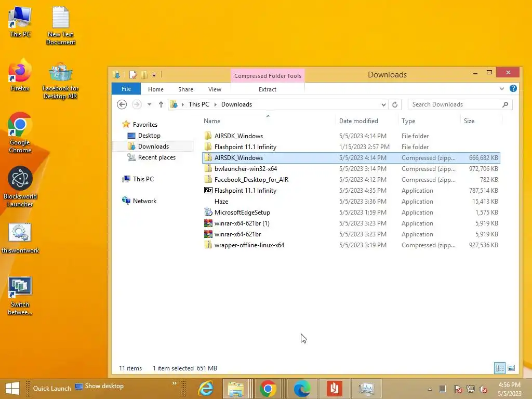Open Recent places in navigation pane
Viewport: 532px width, 399px height.
(x=156, y=157)
